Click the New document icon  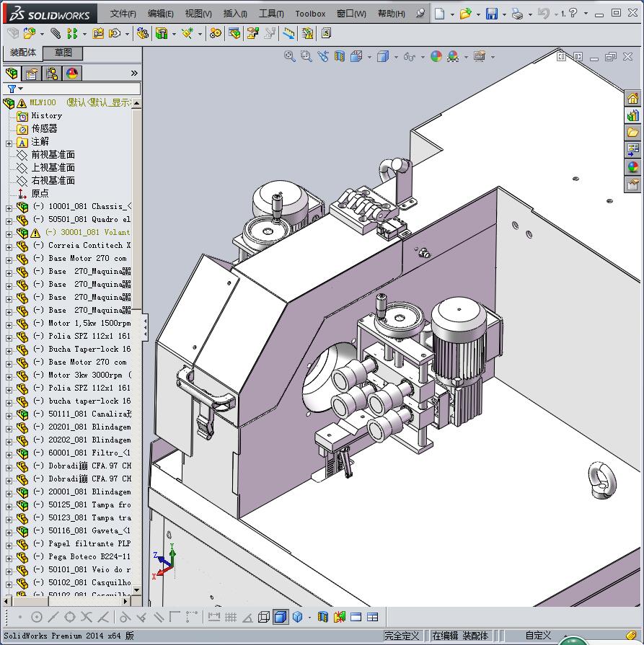coord(439,14)
